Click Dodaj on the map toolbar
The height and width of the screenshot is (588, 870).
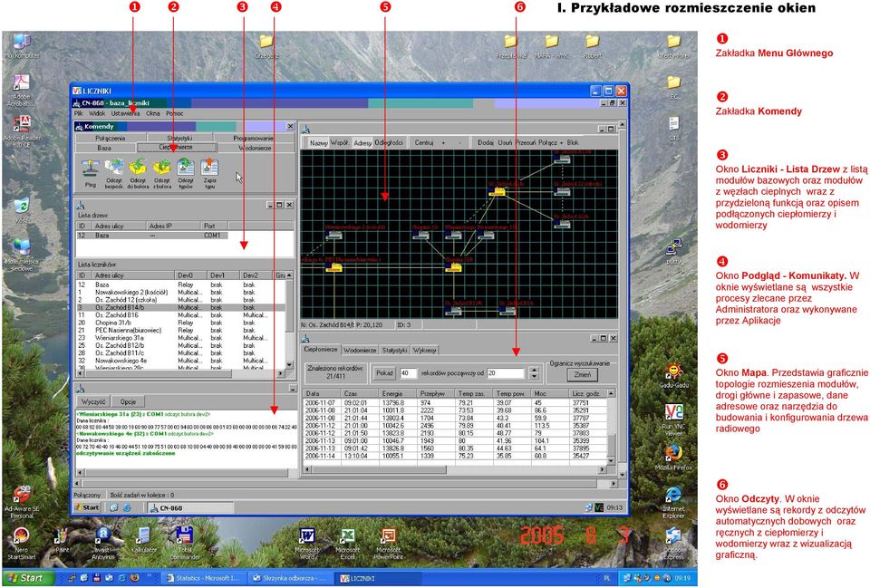pyautogui.click(x=486, y=142)
